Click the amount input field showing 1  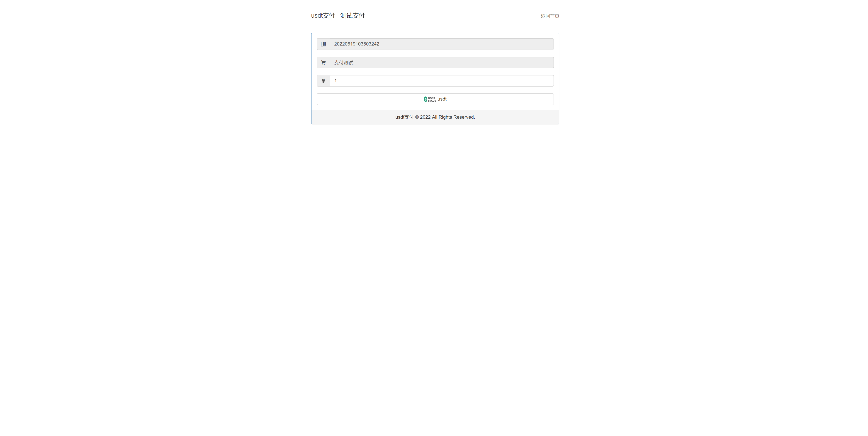(x=442, y=81)
